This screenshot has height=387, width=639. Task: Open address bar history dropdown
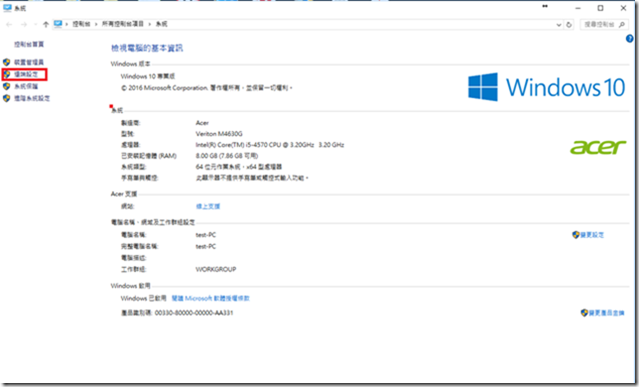pos(558,25)
